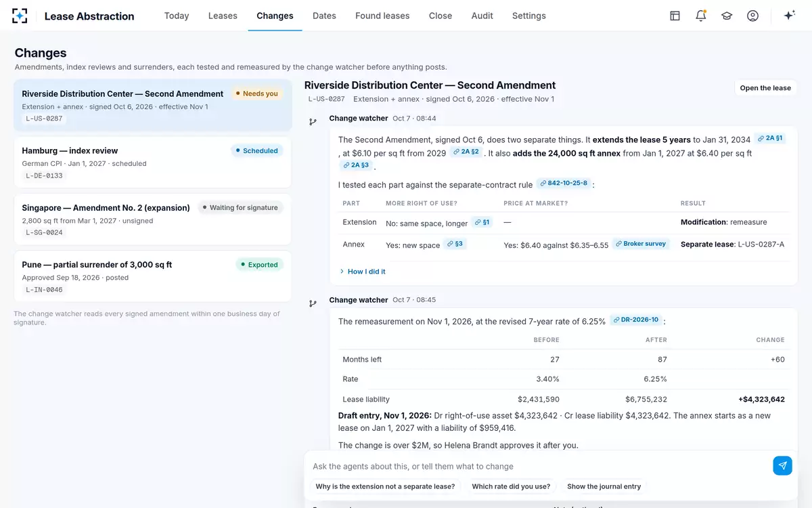
Task: Click the Needs you status badge
Action: click(x=256, y=93)
